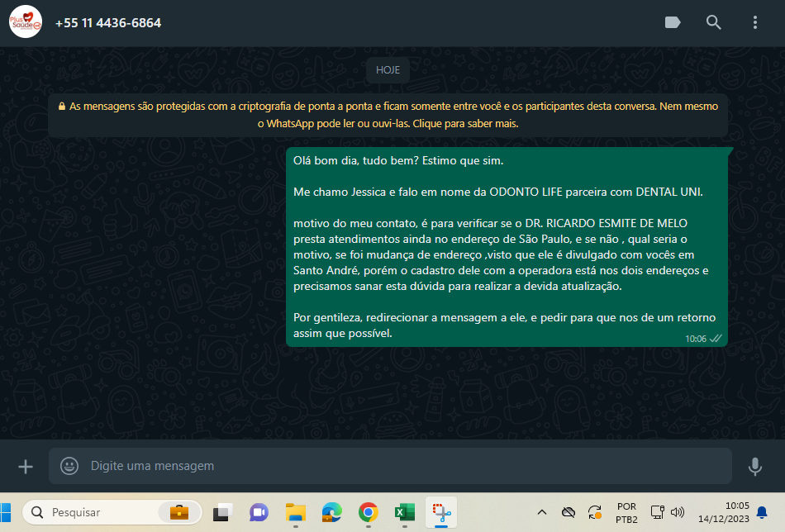Open the end-to-end encryption notice
Image resolution: width=785 pixels, height=532 pixels.
click(388, 115)
